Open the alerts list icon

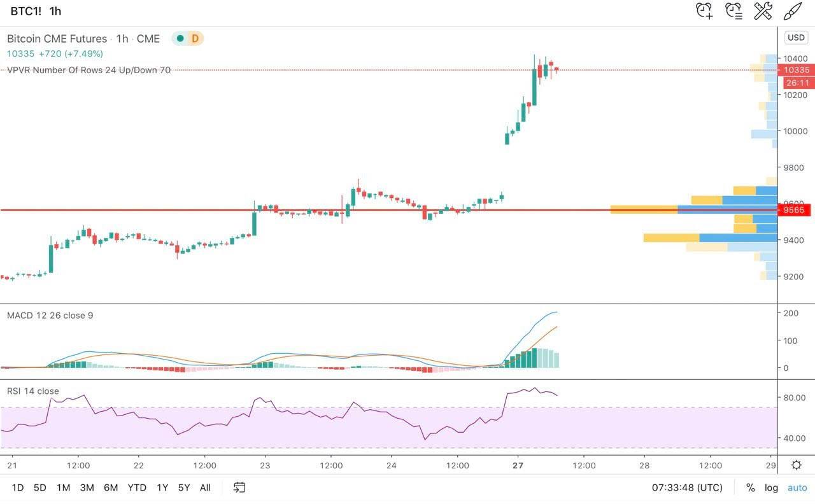733,11
